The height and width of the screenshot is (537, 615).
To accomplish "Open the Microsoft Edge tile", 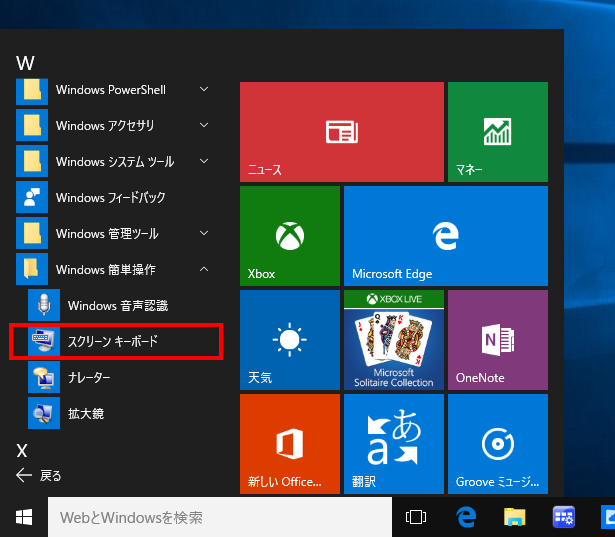I will [446, 236].
